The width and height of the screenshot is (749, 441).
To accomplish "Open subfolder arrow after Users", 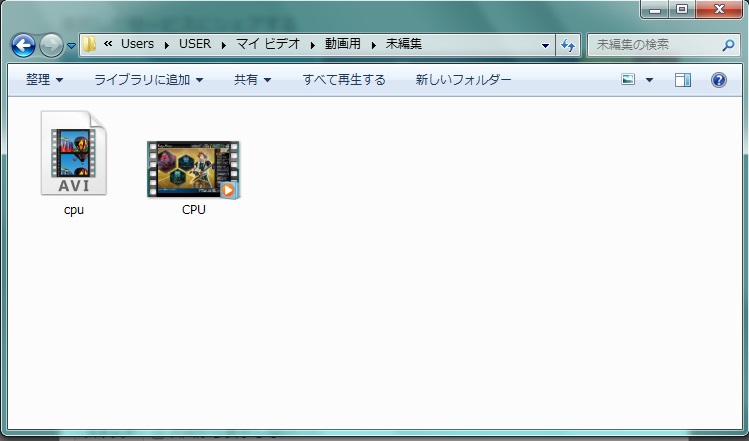I will [167, 45].
